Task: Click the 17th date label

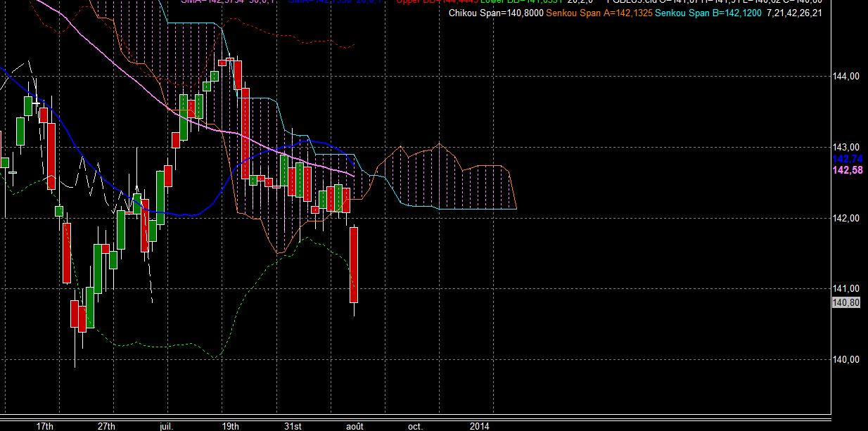Action: coord(45,426)
